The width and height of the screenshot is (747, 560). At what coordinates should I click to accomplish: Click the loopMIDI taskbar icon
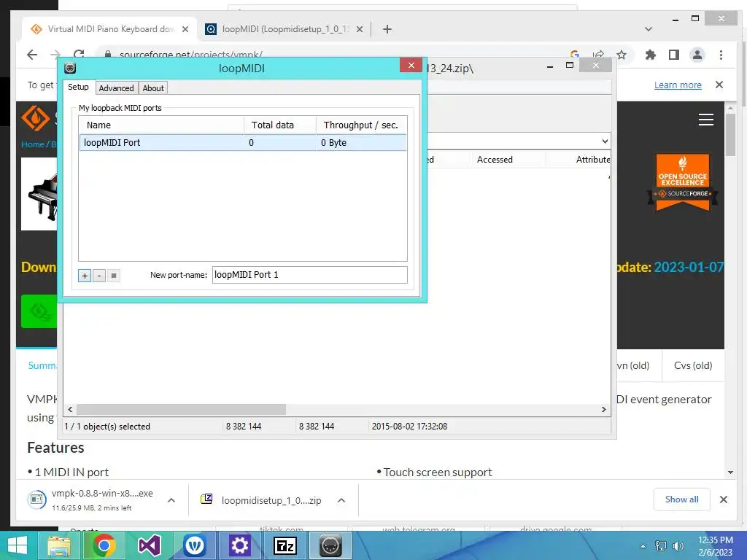click(x=330, y=545)
